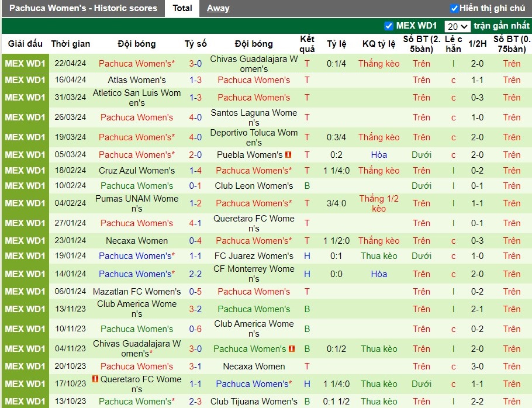
Task: Click the 3/4:0 odds on 04/02/24
Action: tap(336, 203)
